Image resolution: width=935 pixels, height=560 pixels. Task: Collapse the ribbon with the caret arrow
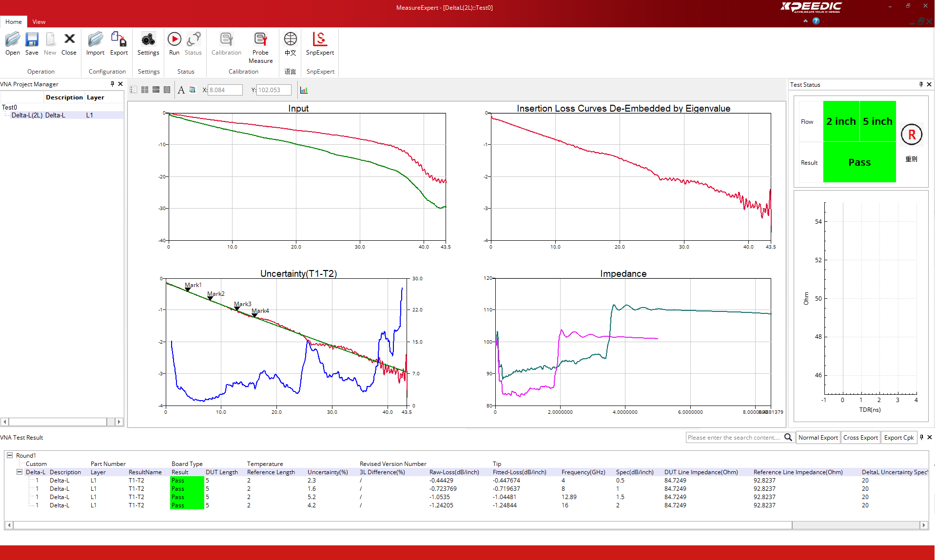coord(805,21)
